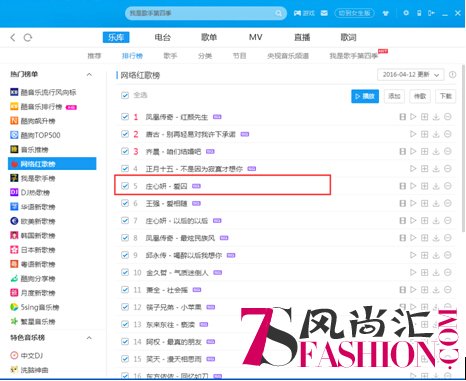Download 凤凰传奇 - 最炫民族风 using its row download icon
466x381 pixels.
coord(436,238)
